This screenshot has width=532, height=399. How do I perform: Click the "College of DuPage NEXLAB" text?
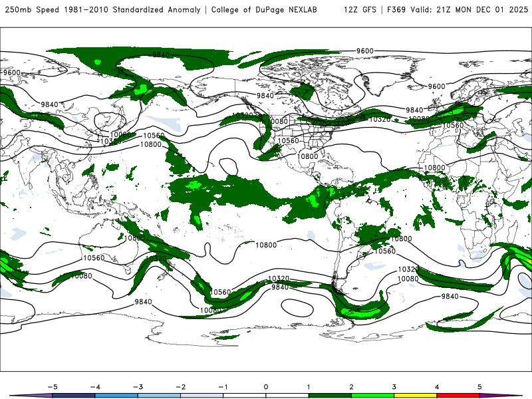pyautogui.click(x=264, y=9)
